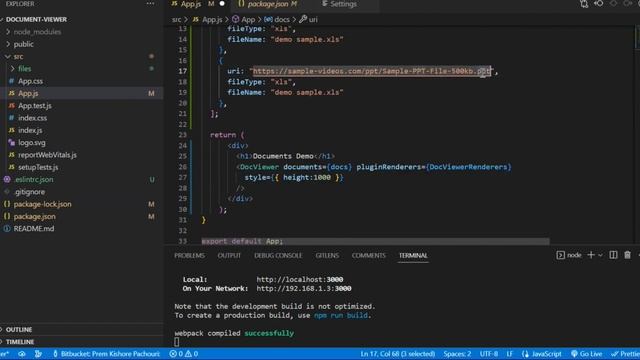Click the Prettier status item
This screenshot has height=360, width=640.
(625, 354)
